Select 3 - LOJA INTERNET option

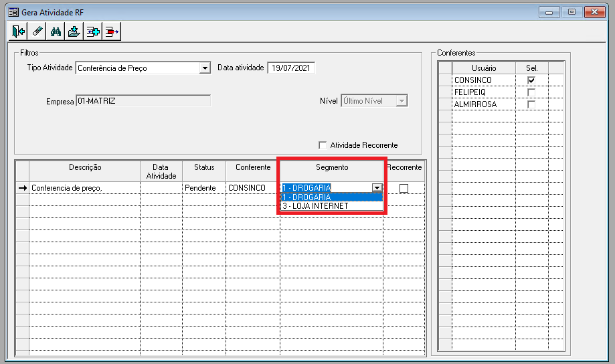point(331,206)
